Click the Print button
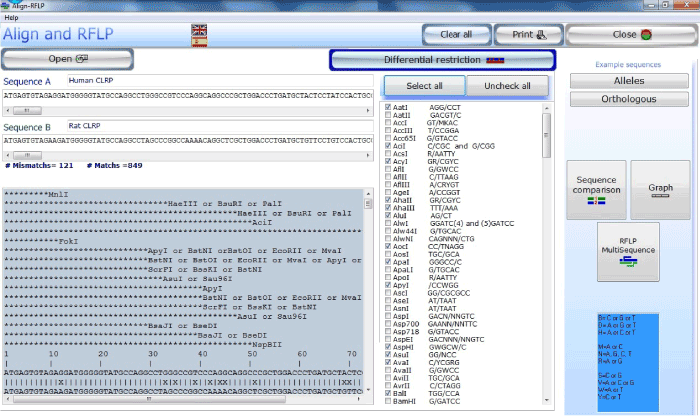The height and width of the screenshot is (419, 700). (x=529, y=35)
